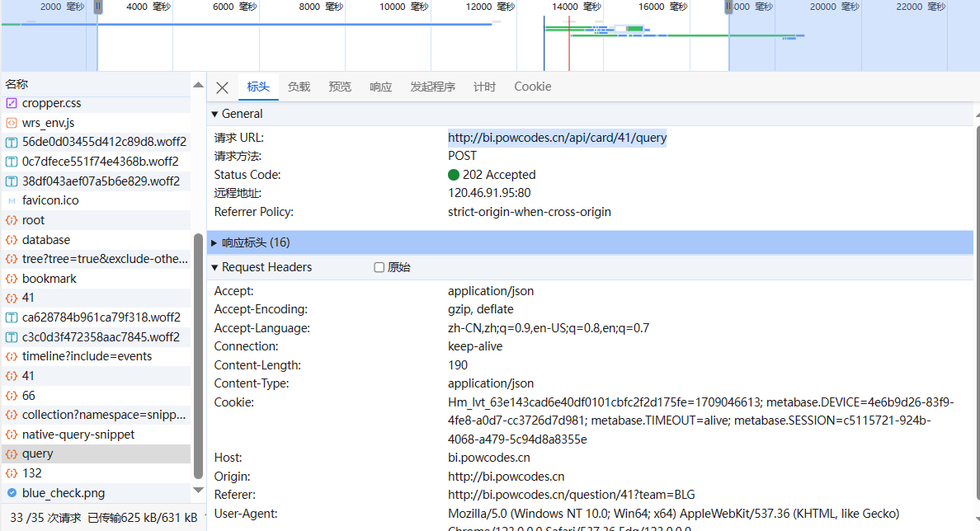Select request named 66

pos(97,396)
